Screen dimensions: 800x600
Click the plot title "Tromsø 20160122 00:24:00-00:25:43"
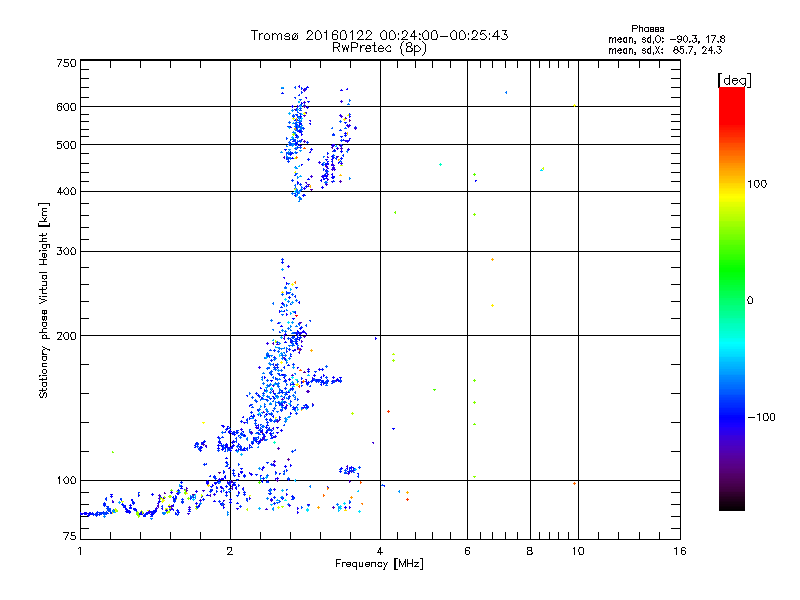[x=379, y=35]
